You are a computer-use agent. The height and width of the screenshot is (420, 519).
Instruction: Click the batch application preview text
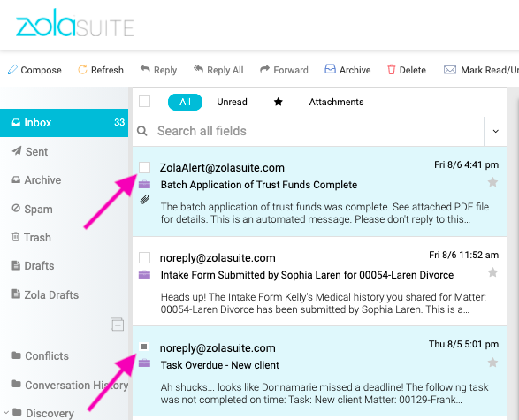324,213
